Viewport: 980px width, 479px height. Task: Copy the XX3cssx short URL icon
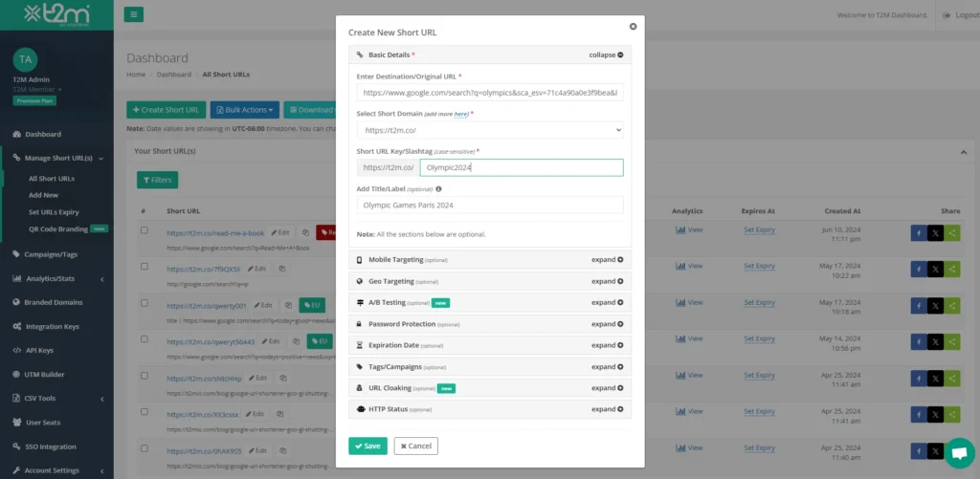(280, 414)
